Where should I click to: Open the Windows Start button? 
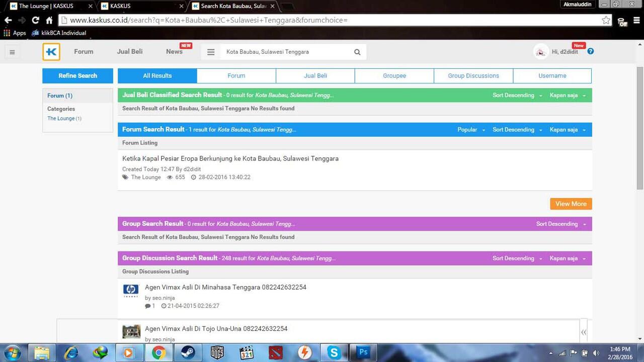click(x=12, y=352)
